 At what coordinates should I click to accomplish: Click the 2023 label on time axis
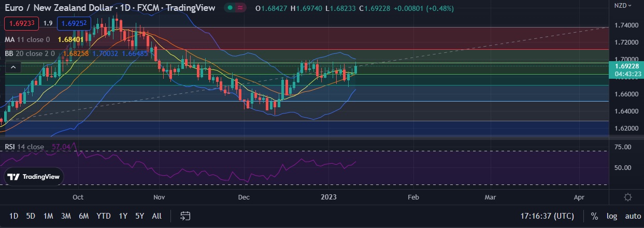pos(329,197)
